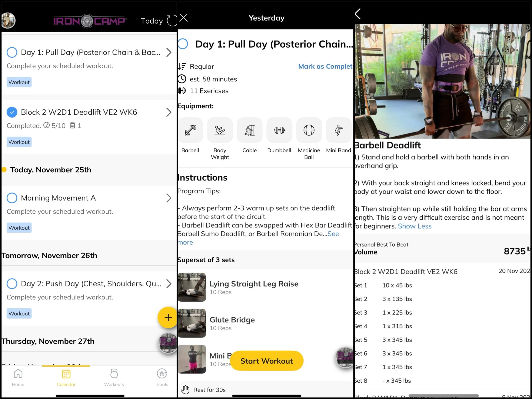The width and height of the screenshot is (532, 399).
Task: Uncheck completed Block 2 W2D1 Deadlift
Action: [12, 112]
